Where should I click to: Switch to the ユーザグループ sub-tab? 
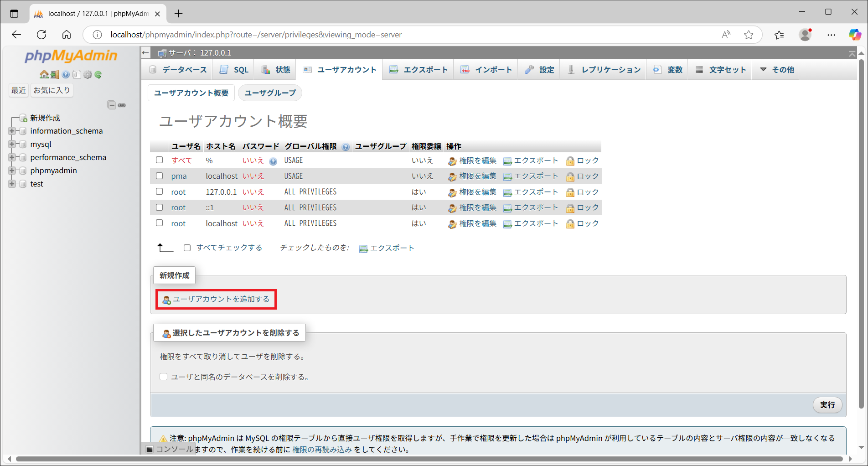click(x=270, y=93)
